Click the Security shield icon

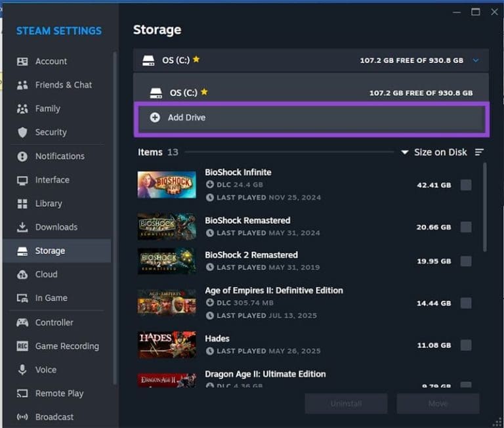click(x=22, y=132)
